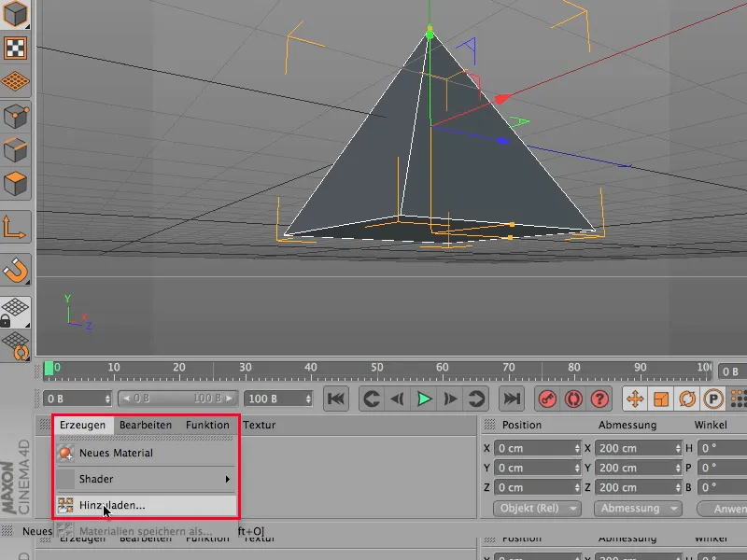Edit Position Y field 0 cm
The height and width of the screenshot is (560, 747).
[x=537, y=468]
